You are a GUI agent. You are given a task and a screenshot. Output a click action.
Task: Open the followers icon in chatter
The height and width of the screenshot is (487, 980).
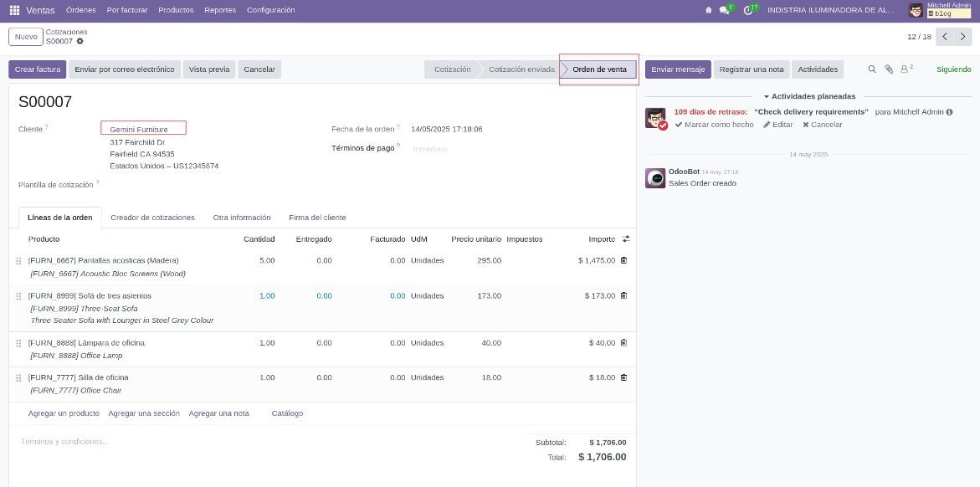point(906,69)
